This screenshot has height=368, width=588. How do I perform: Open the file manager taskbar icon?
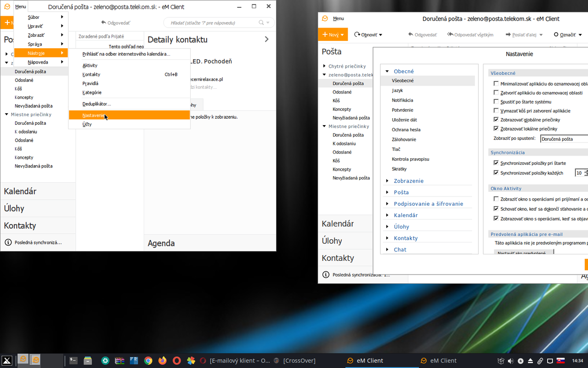[88, 361]
